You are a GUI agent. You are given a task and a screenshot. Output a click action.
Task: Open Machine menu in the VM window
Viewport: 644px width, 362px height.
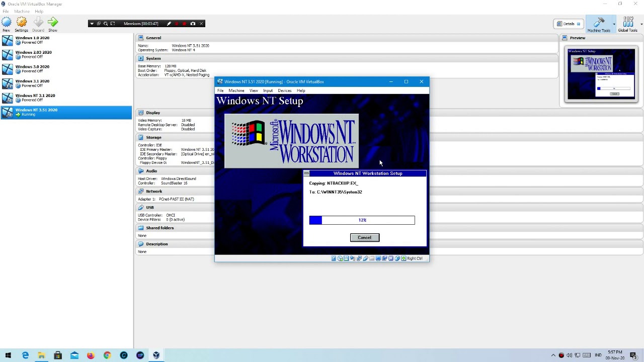[x=236, y=90]
